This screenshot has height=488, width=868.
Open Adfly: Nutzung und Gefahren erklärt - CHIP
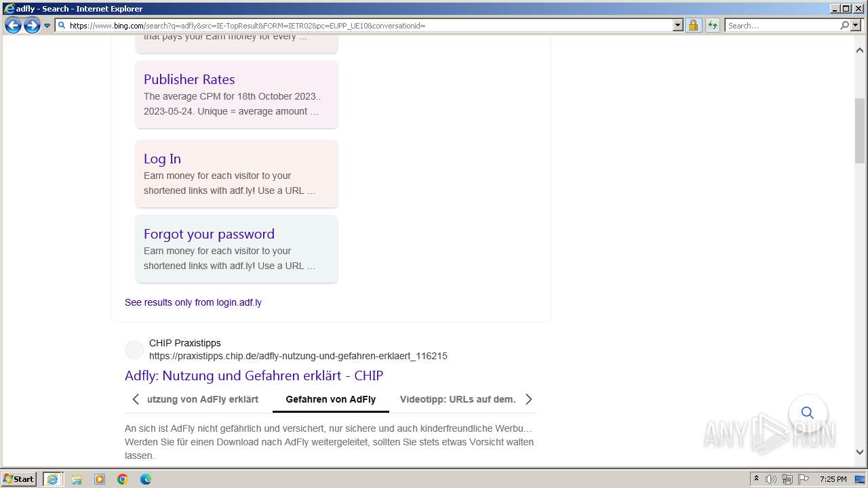(x=254, y=375)
